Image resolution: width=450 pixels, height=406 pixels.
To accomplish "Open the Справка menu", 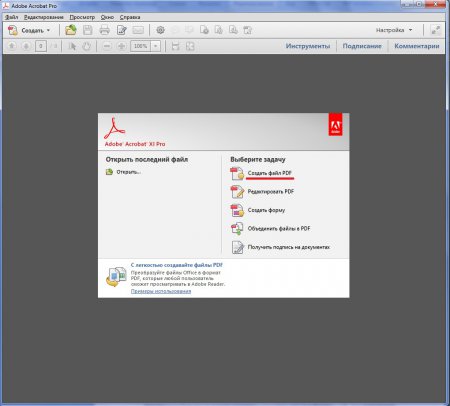I will point(130,17).
